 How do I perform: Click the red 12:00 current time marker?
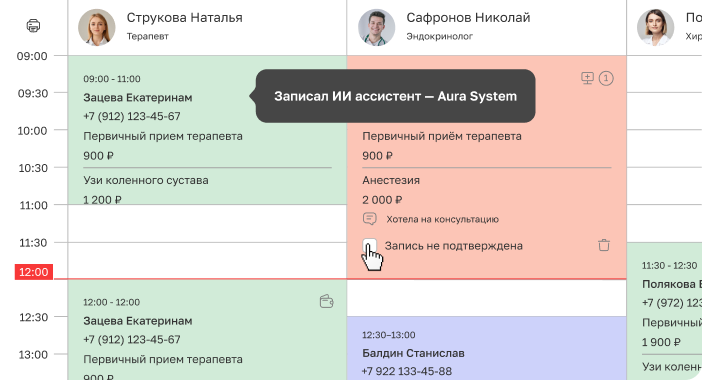click(x=34, y=272)
